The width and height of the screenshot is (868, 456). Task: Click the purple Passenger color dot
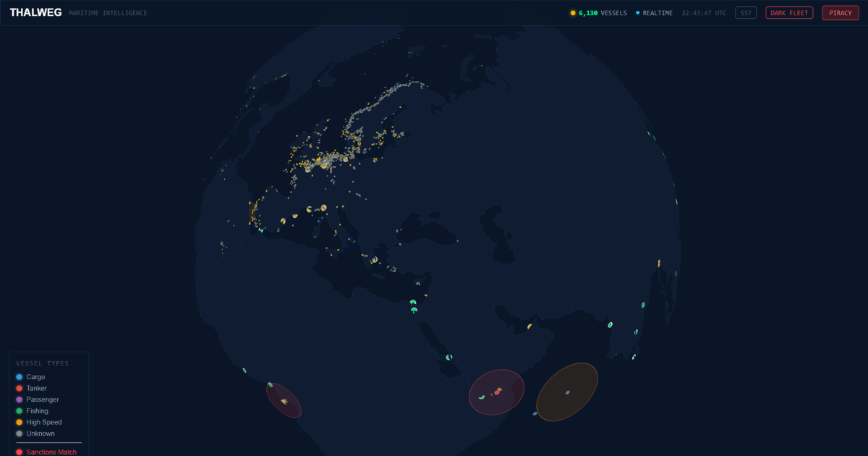click(x=19, y=400)
